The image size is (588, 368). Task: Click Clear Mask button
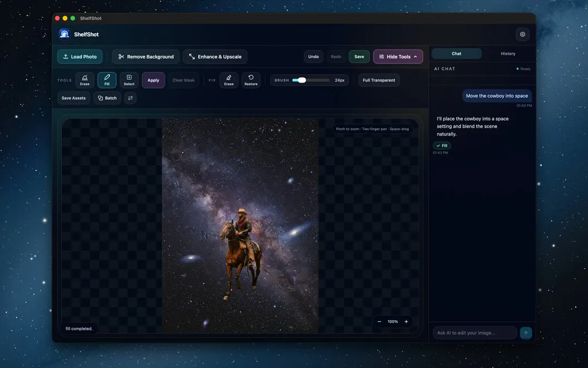pos(183,80)
